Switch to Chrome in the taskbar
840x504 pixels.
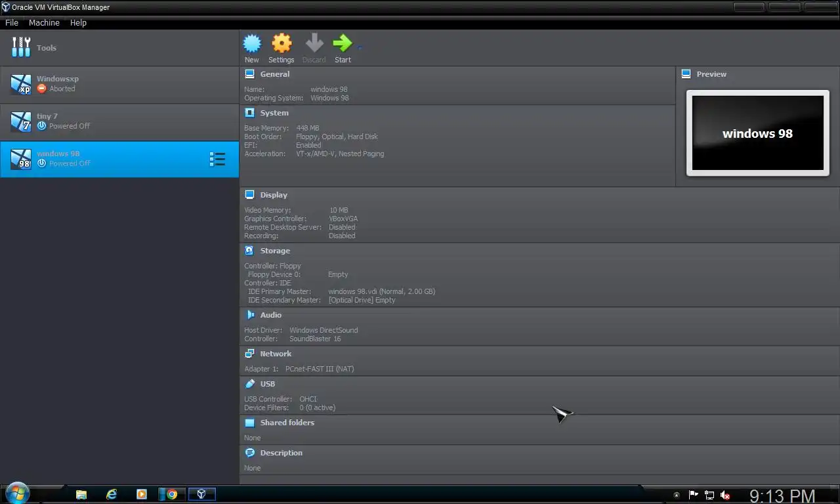tap(172, 494)
